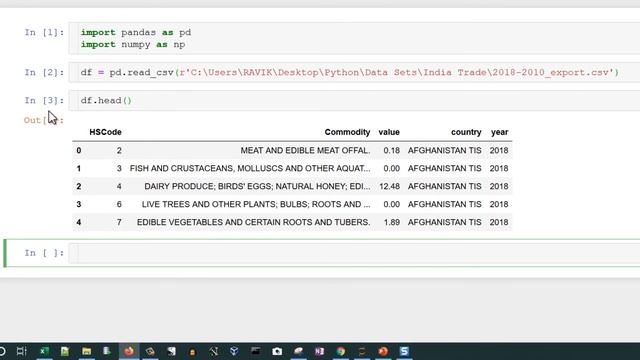640x360 pixels.
Task: Open the blue S app taskbar icon
Action: [404, 351]
